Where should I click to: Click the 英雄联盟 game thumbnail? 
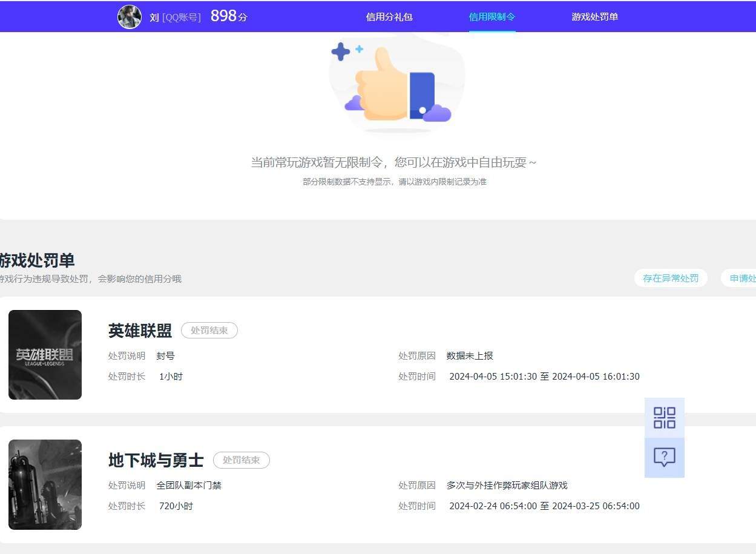(x=45, y=355)
